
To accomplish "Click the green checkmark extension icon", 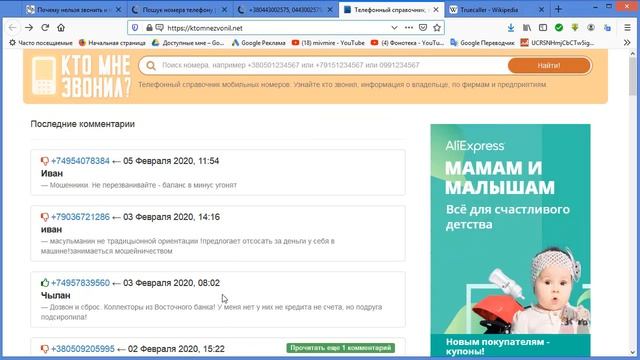I will click(559, 28).
